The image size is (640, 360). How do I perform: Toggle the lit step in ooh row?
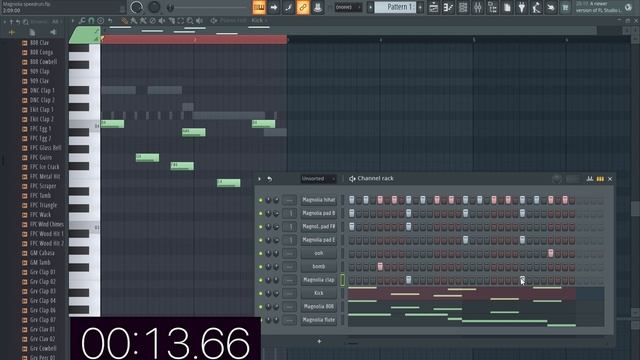click(x=551, y=253)
